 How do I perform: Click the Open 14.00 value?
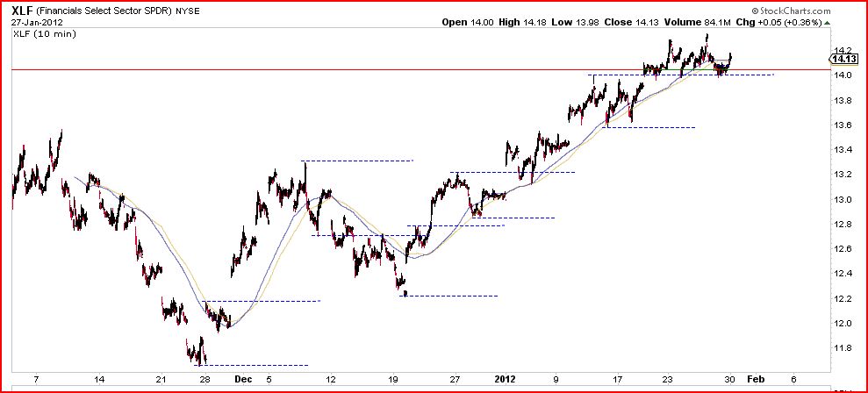pyautogui.click(x=466, y=22)
